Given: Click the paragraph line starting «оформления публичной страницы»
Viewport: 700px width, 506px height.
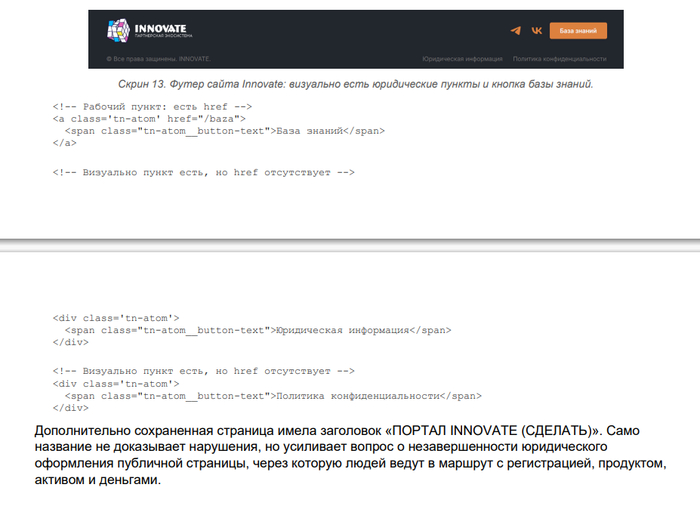Looking at the screenshot, I should (x=350, y=463).
